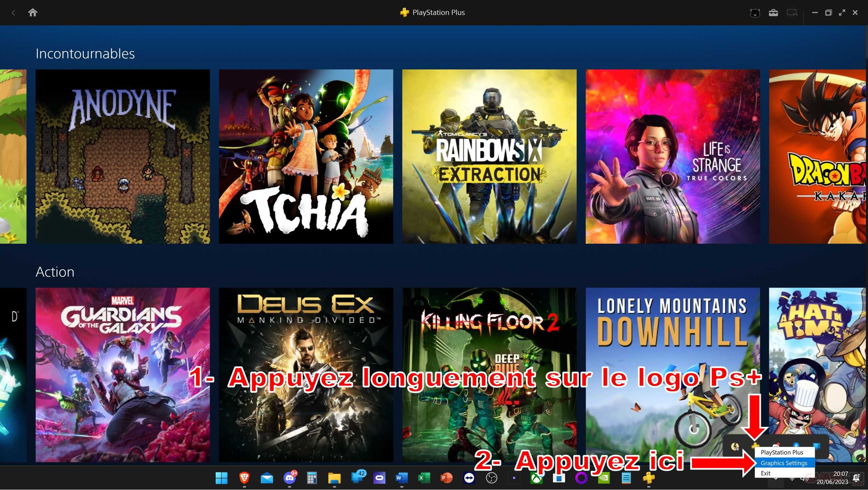Image resolution: width=868 pixels, height=490 pixels.
Task: Click the clock and date in the taskbar
Action: click(836, 478)
